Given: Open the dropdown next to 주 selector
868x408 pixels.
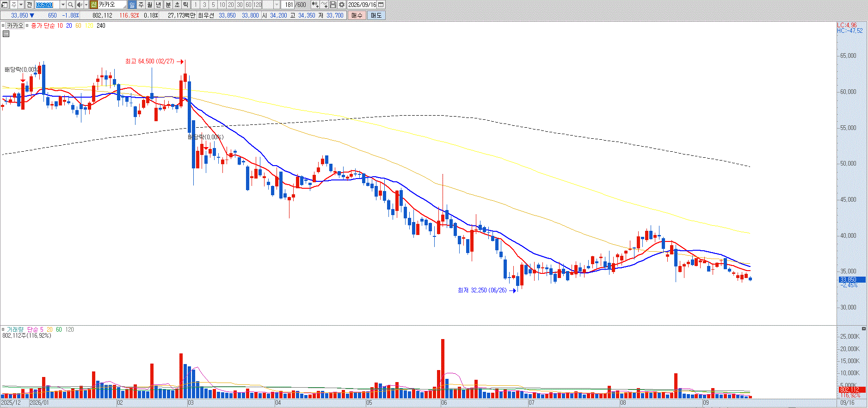Looking at the screenshot, I should pos(21,5).
